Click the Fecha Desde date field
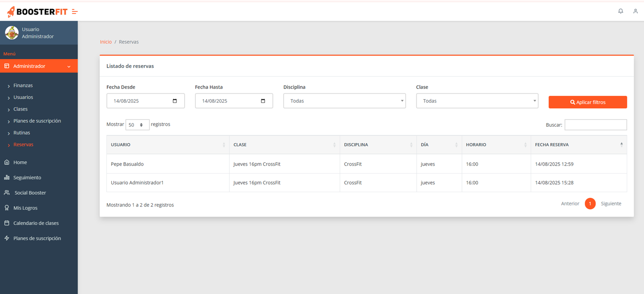Viewport: 644px width, 294px height. [145, 101]
